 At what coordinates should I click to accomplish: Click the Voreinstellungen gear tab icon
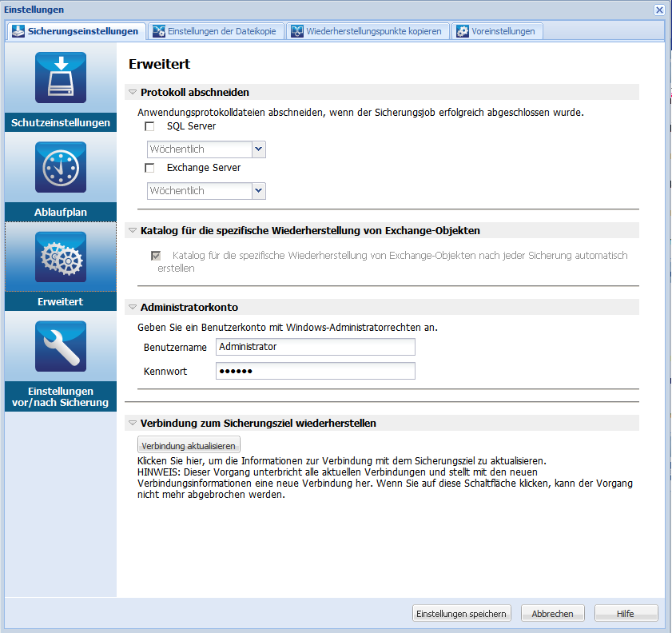point(463,31)
